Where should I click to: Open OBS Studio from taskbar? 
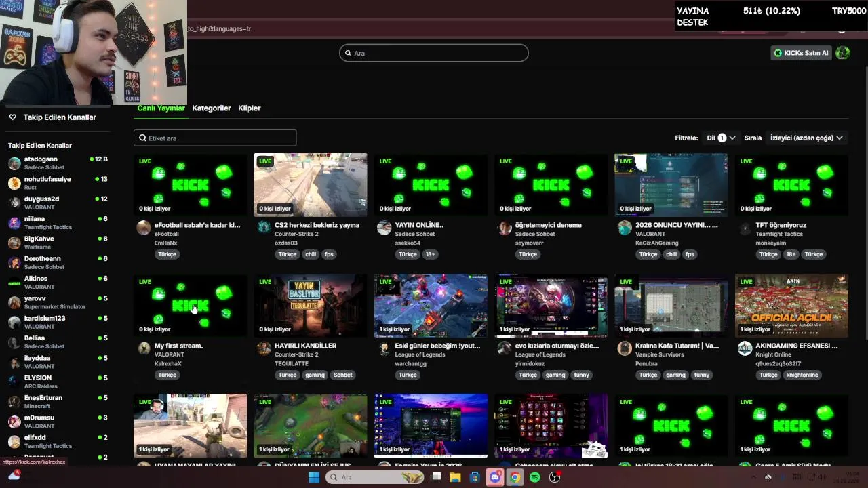(x=555, y=477)
